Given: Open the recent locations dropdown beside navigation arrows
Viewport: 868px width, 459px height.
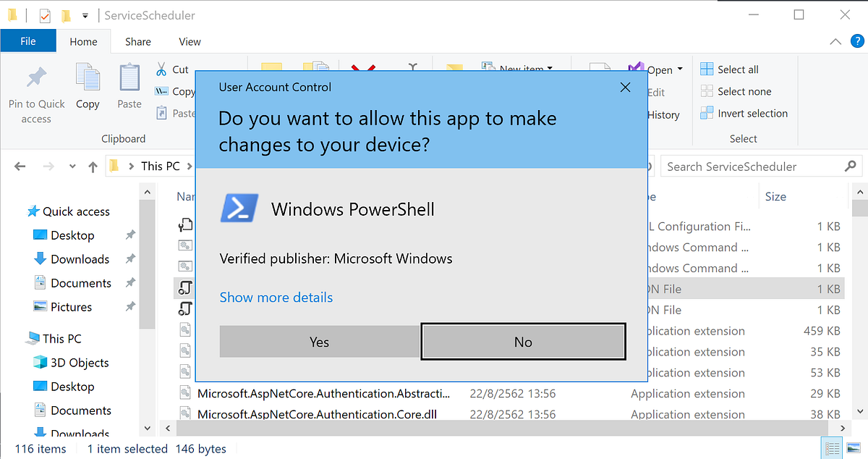Looking at the screenshot, I should (72, 166).
